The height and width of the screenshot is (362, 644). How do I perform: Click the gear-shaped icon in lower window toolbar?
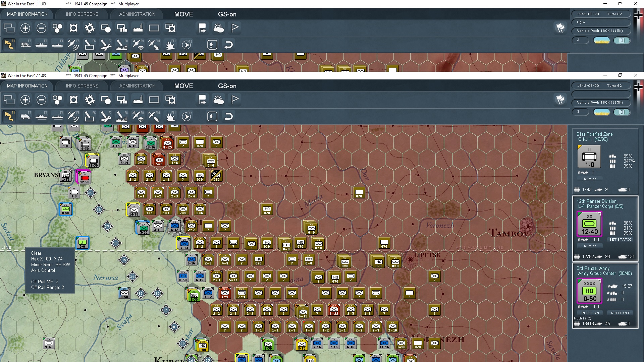point(90,100)
